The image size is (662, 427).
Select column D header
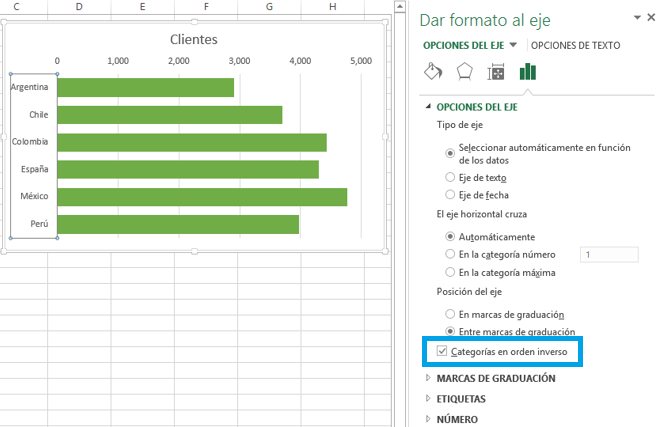(79, 7)
